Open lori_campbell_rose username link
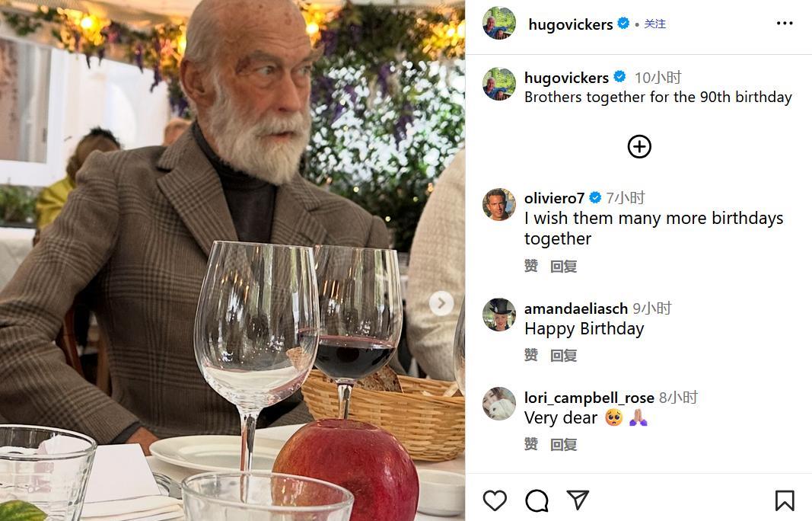The width and height of the screenshot is (812, 521). (x=589, y=398)
